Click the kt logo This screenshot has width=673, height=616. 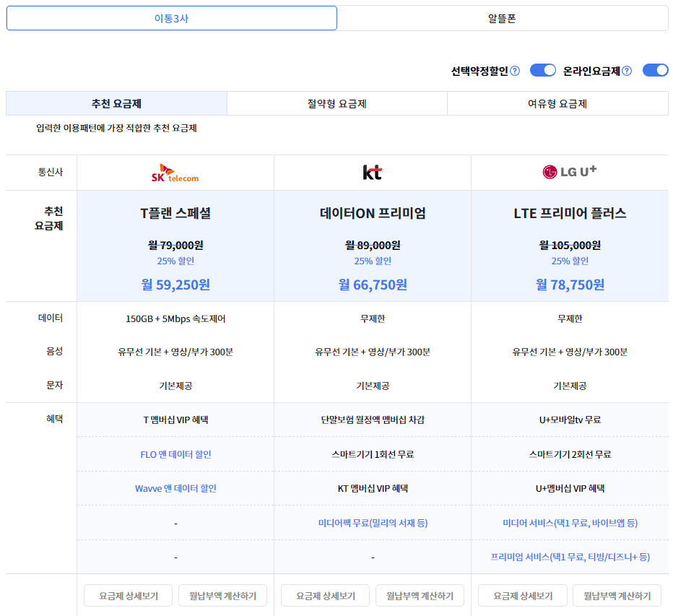click(x=372, y=173)
